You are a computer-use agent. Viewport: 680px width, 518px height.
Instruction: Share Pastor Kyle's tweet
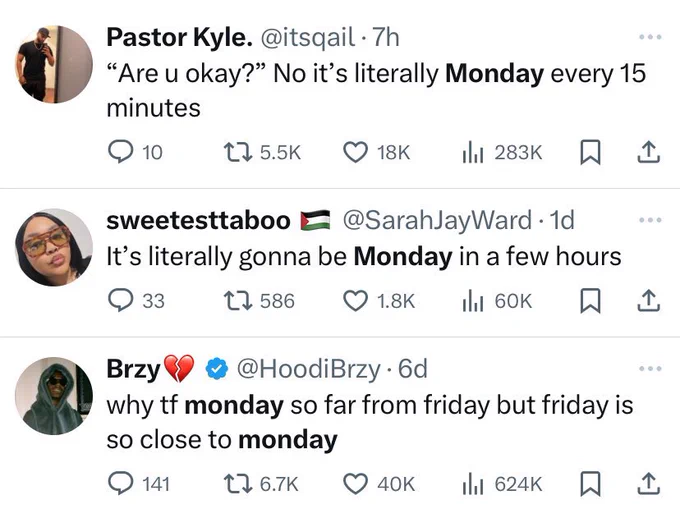pos(648,152)
